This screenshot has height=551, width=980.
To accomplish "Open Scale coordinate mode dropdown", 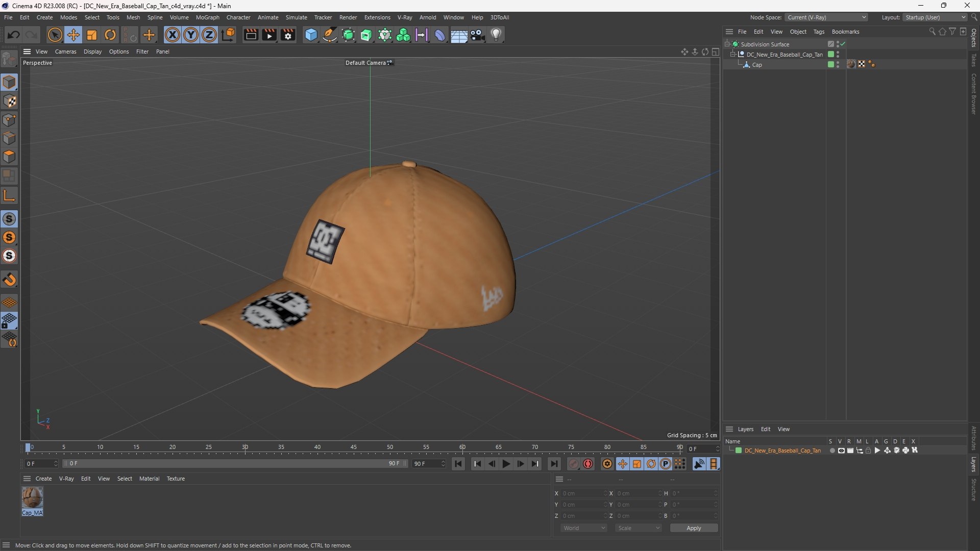I will click(x=639, y=528).
